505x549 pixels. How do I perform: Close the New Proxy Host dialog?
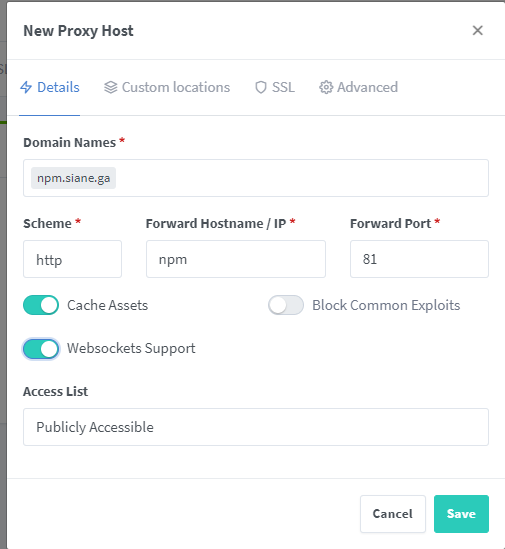click(478, 30)
